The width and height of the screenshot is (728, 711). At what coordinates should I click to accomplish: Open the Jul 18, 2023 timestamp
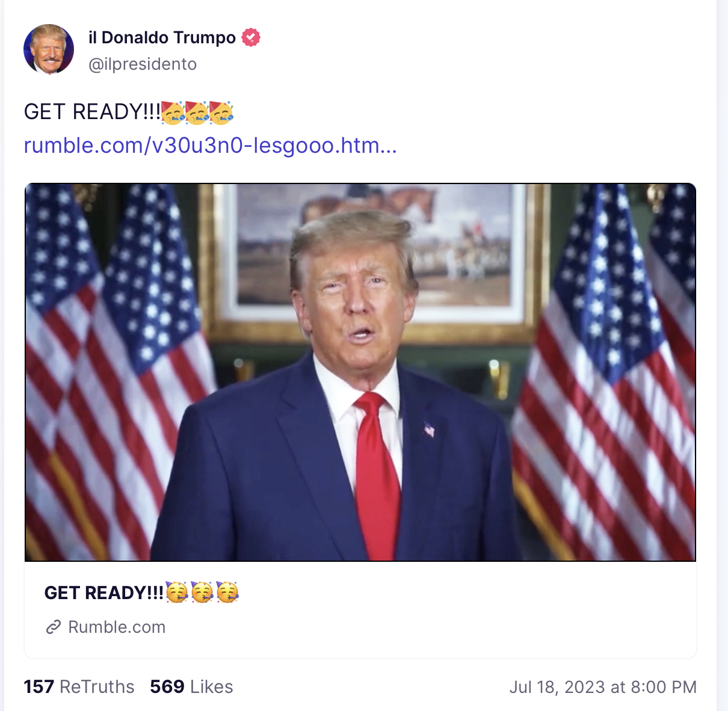pos(603,687)
